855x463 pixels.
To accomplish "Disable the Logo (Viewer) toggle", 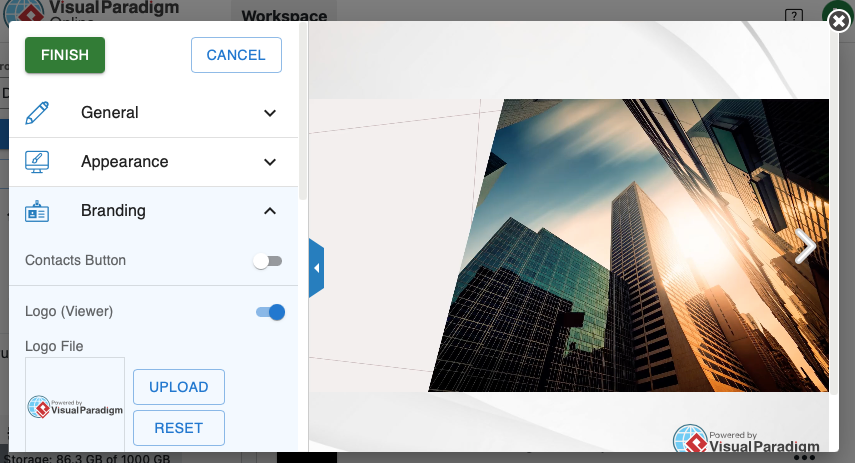I will point(270,312).
